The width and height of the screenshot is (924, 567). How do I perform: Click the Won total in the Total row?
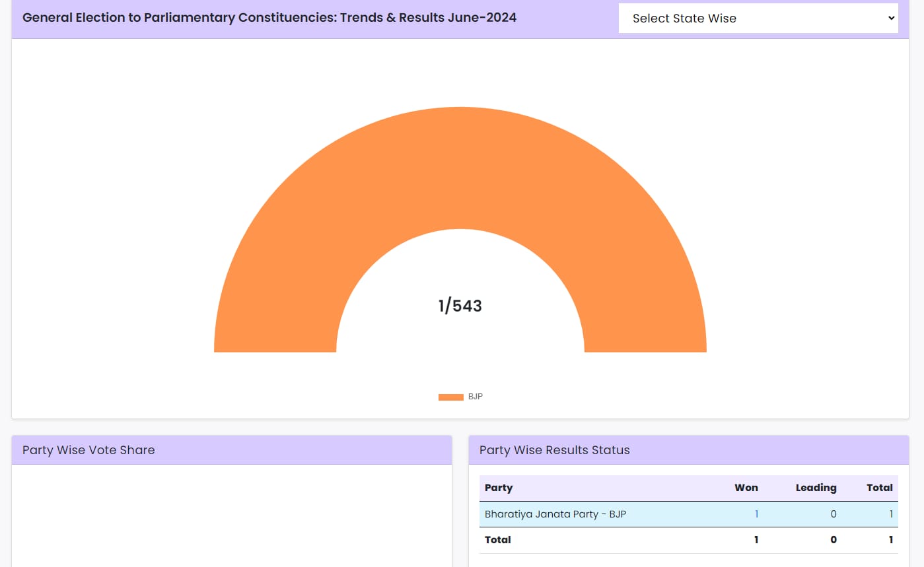756,540
